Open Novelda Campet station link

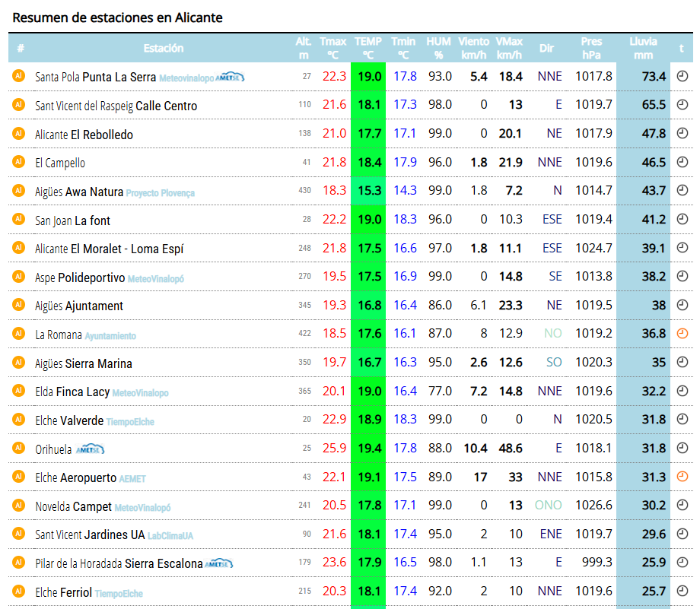[x=73, y=507]
